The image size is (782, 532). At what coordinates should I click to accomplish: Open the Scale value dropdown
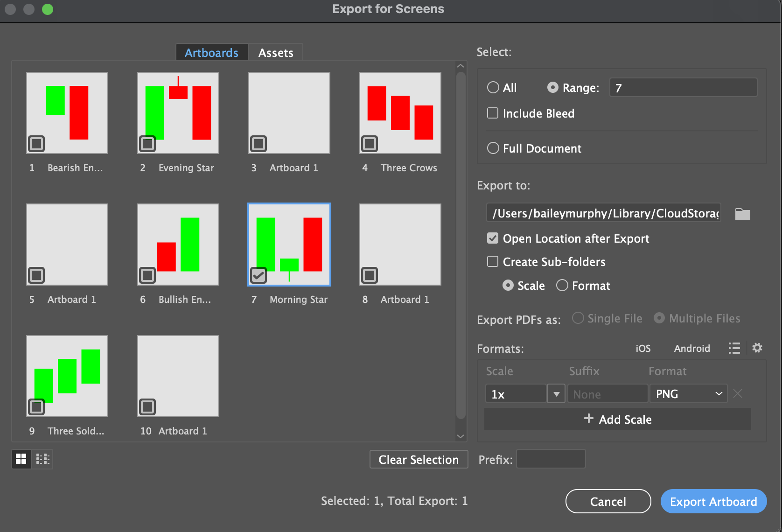tap(556, 393)
